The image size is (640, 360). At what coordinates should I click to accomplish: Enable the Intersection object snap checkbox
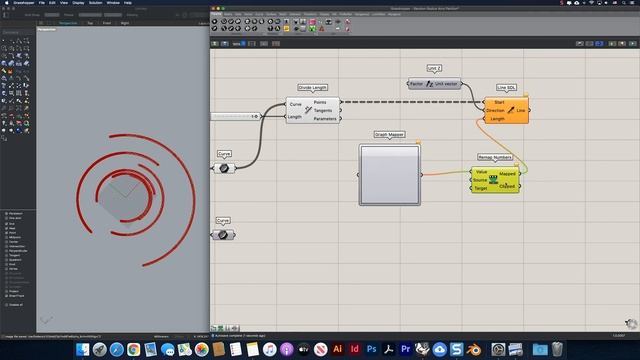[7, 246]
